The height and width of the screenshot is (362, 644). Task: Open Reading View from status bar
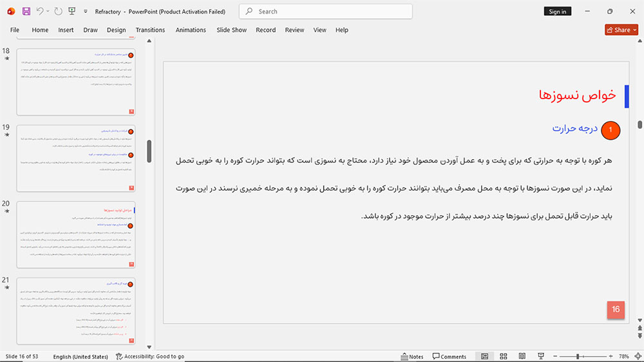pos(522,356)
